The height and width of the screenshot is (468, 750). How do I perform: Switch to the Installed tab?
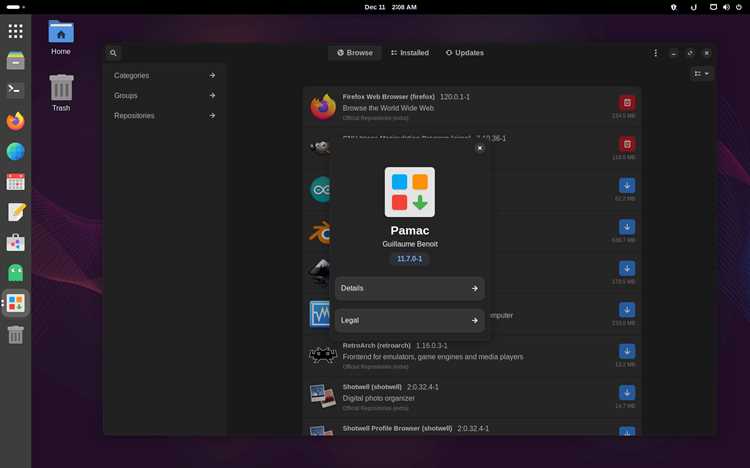point(410,53)
